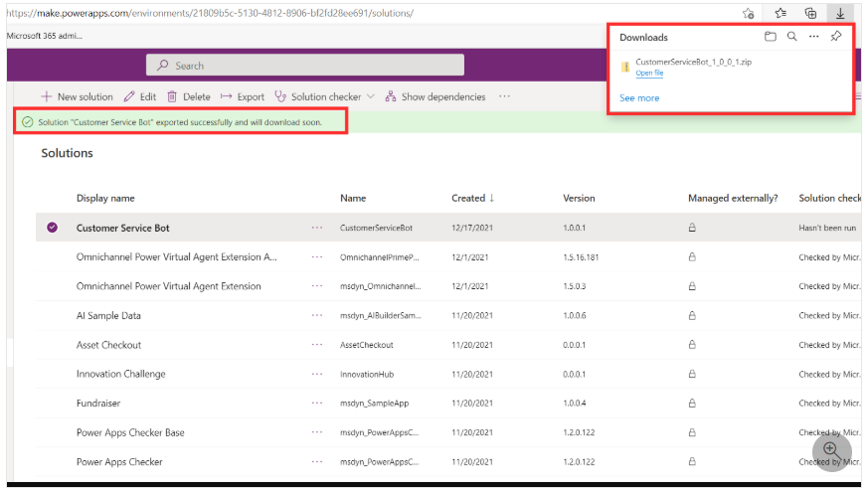Expand the Solution checker dropdown chevron
The image size is (868, 489).
(x=371, y=96)
